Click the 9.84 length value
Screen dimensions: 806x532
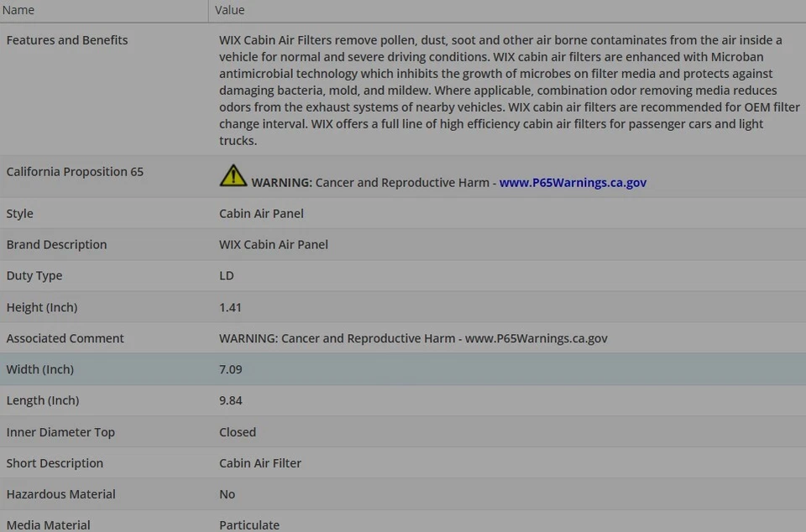pos(230,400)
